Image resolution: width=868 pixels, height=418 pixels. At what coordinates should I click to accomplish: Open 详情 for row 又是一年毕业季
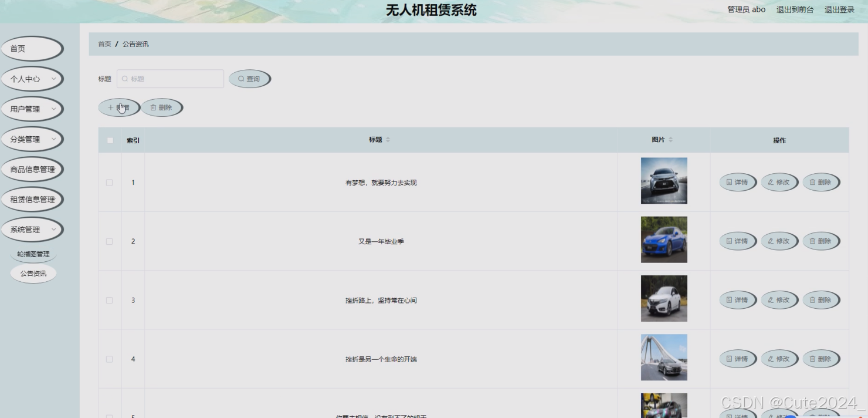tap(738, 241)
